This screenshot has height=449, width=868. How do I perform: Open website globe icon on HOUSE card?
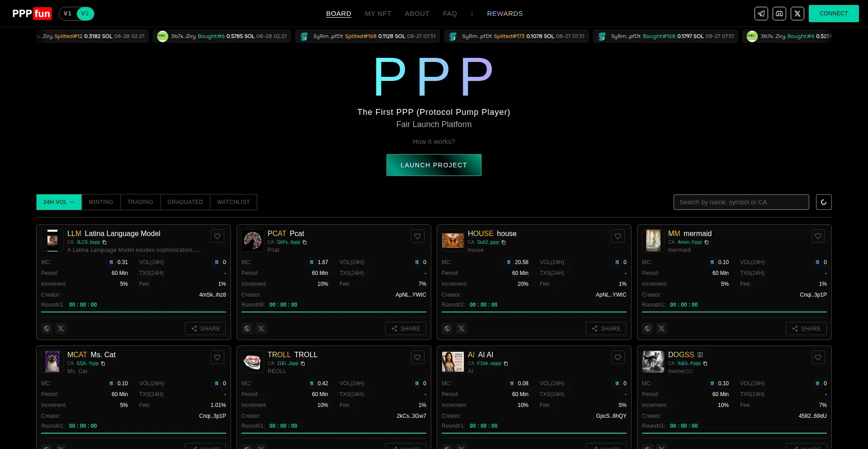[x=448, y=329]
